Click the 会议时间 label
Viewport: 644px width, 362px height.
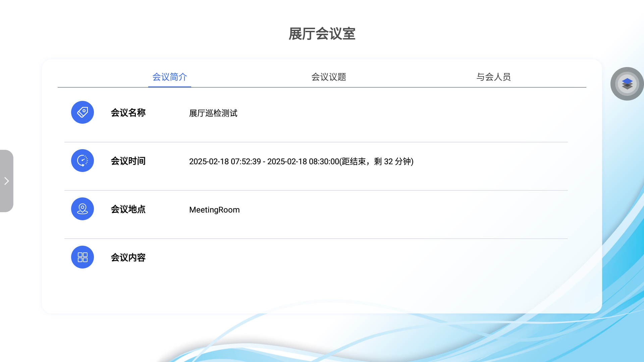[x=128, y=161]
